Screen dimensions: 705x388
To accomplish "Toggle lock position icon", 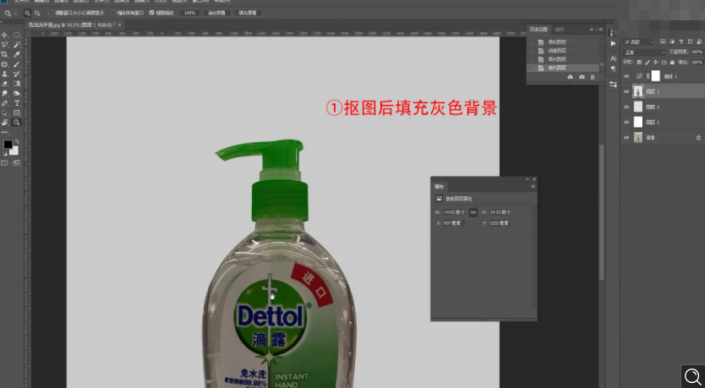I will tap(656, 62).
